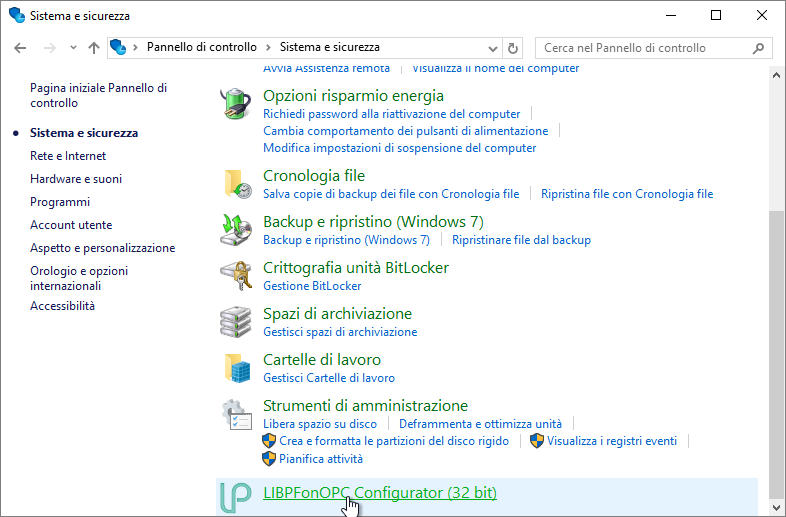
Task: Select Sistema e sicurezza in the breadcrumb
Action: (x=329, y=47)
